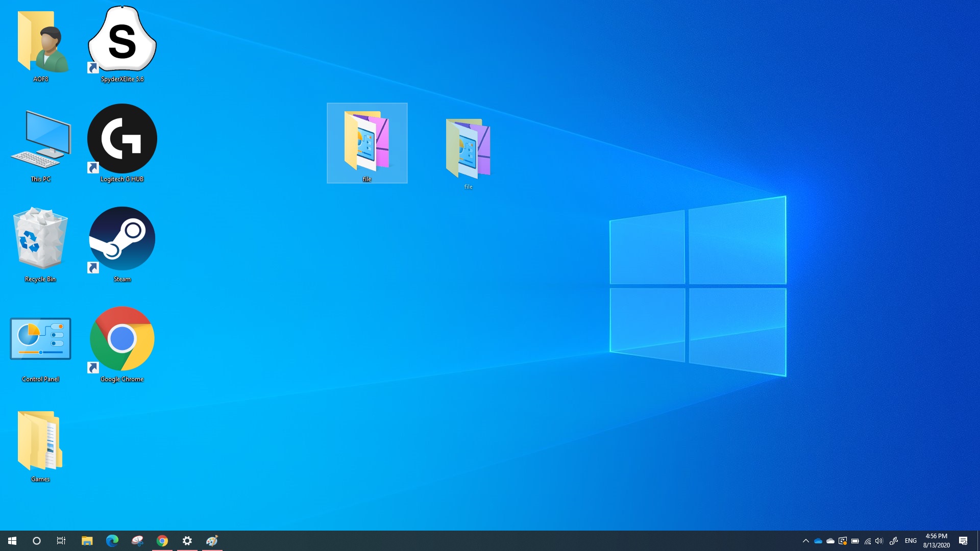
Task: Open the volume control in tray
Action: [879, 541]
